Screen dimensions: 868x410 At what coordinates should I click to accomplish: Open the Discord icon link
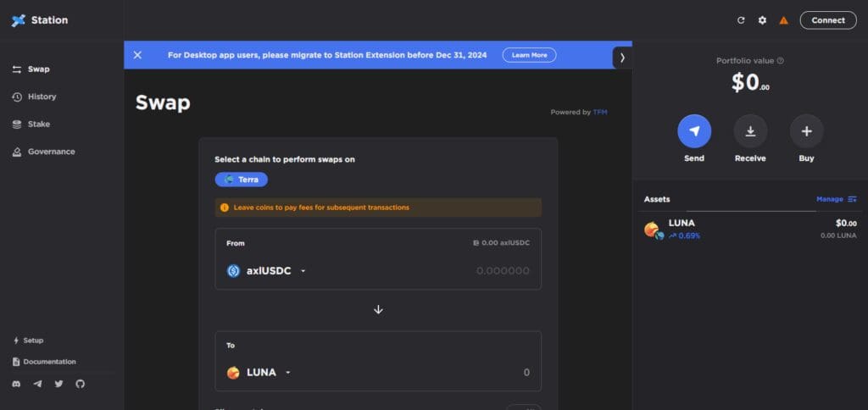pos(16,384)
